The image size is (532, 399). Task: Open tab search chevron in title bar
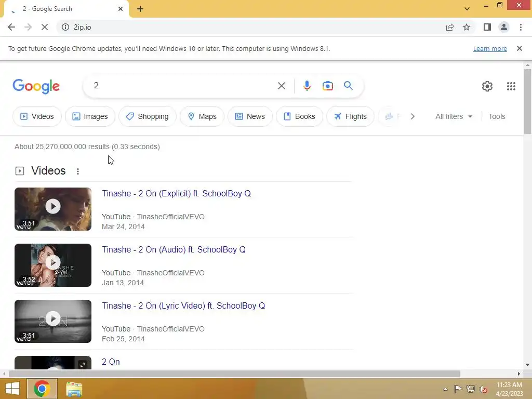tap(467, 9)
